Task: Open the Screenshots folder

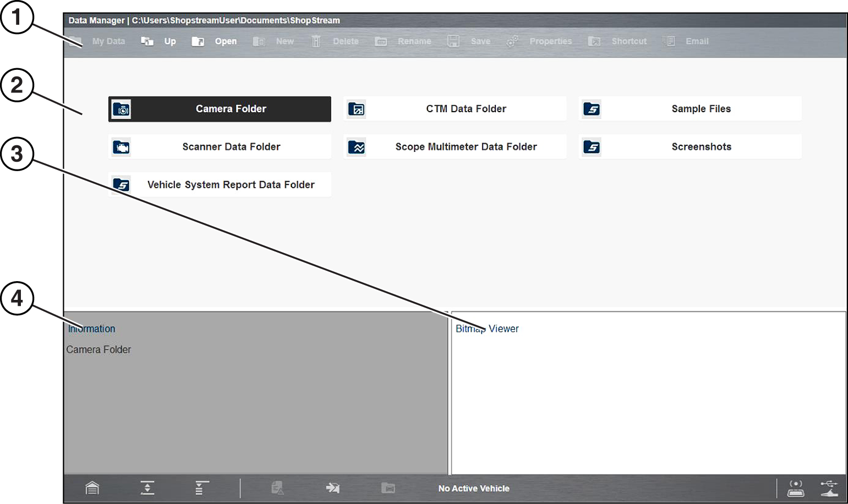Action: tap(690, 147)
